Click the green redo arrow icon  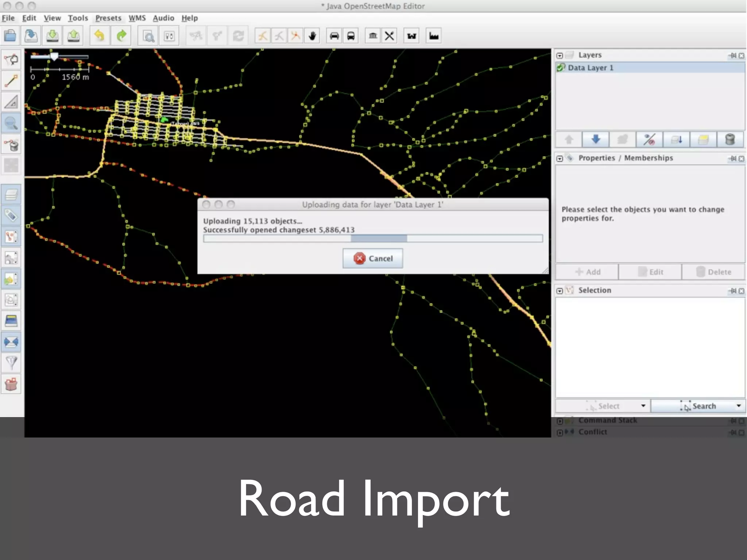[x=121, y=36]
